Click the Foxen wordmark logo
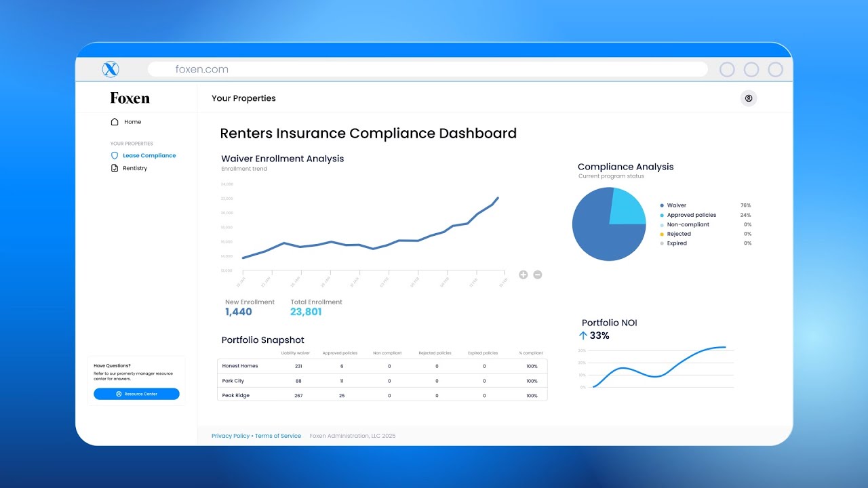The width and height of the screenshot is (868, 488). (x=128, y=98)
